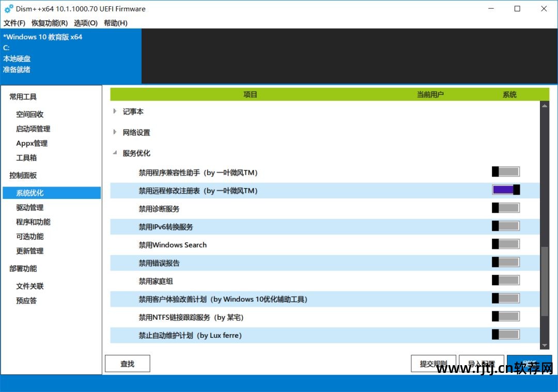Click scrollbar up arrow in optimization list
558x392 pixels.
545,105
